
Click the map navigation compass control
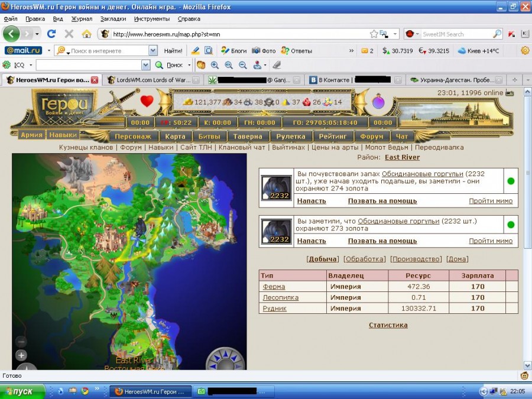pyautogui.click(x=226, y=359)
